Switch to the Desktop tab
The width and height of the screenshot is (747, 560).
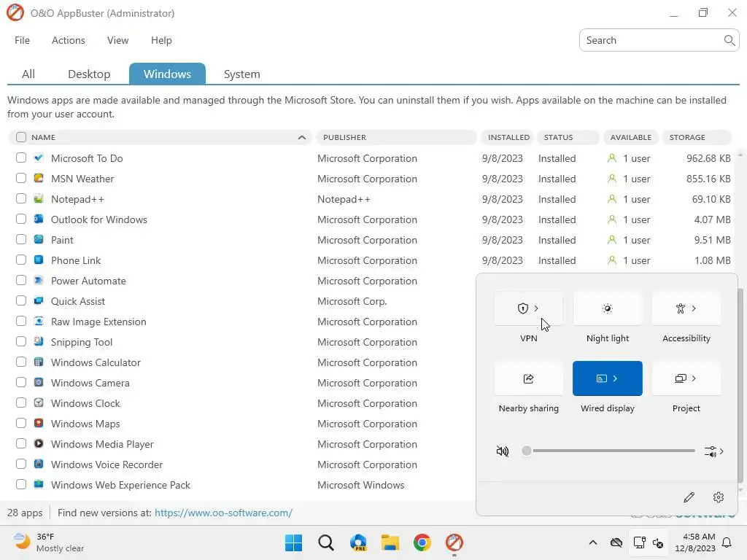pos(89,74)
